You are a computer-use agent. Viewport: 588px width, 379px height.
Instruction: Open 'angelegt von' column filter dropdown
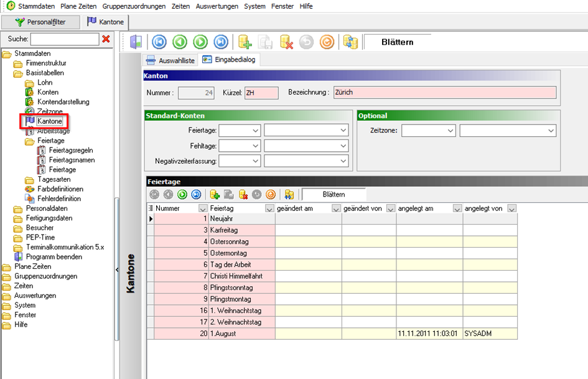click(x=512, y=208)
